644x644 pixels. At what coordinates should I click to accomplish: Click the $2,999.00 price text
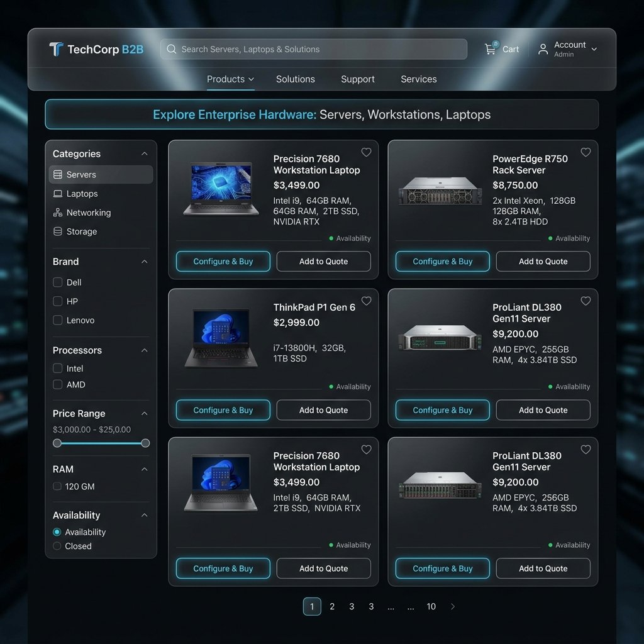(296, 323)
